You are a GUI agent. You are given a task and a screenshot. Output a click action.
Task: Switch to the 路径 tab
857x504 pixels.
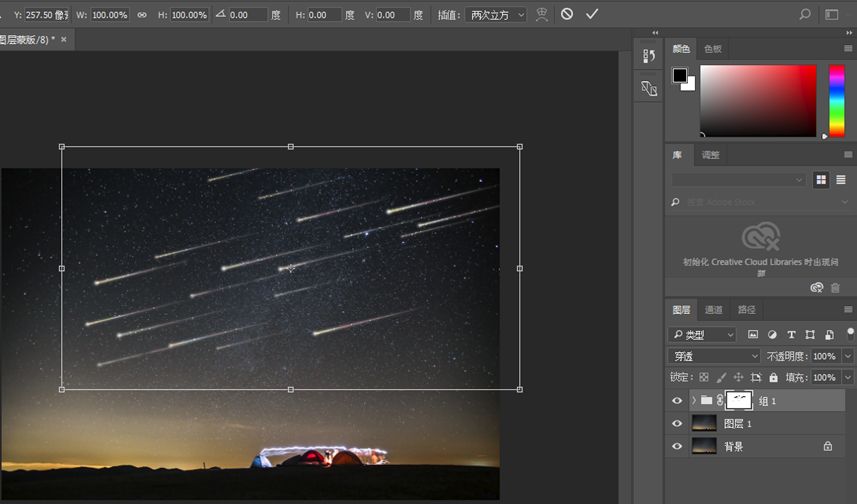[747, 310]
